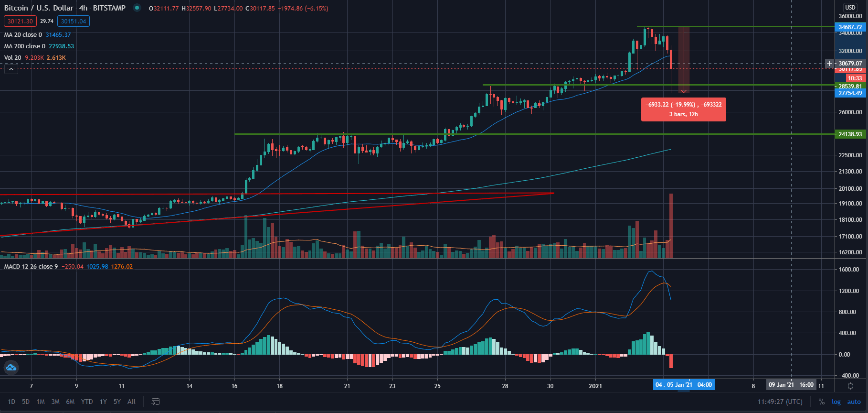Select the YTD time range
The width and height of the screenshot is (868, 413).
(87, 402)
